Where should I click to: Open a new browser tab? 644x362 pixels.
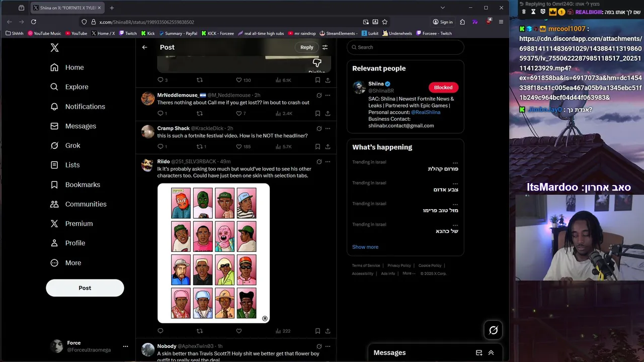[x=112, y=8]
